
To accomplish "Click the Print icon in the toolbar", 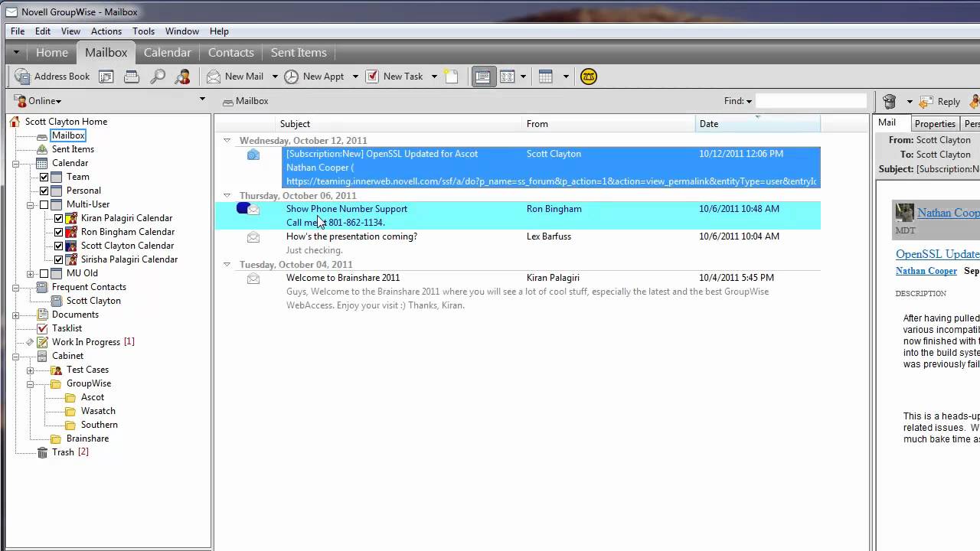I will click(x=132, y=77).
